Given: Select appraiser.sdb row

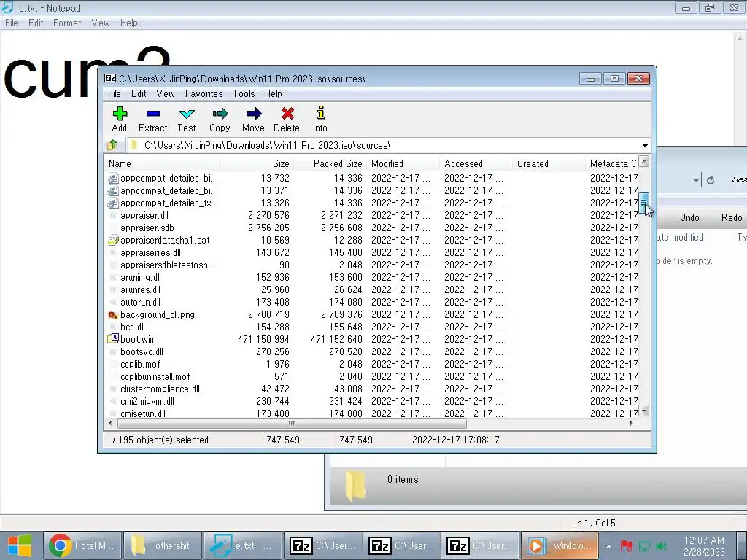Looking at the screenshot, I should pos(371,227).
